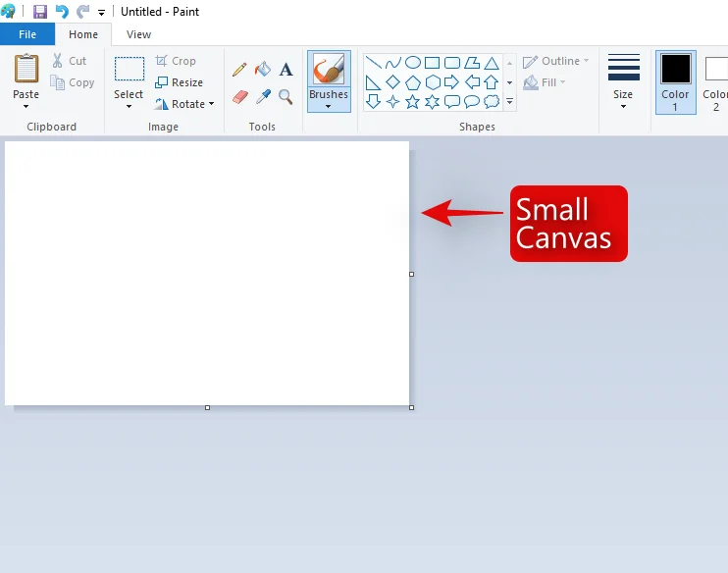Choose the Cloud callout shape

(x=492, y=101)
